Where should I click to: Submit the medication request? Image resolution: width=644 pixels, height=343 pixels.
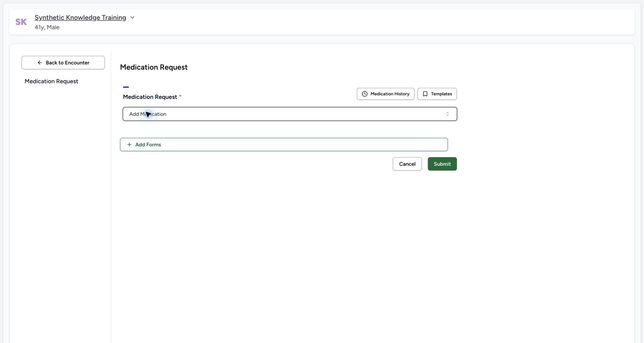tap(442, 164)
